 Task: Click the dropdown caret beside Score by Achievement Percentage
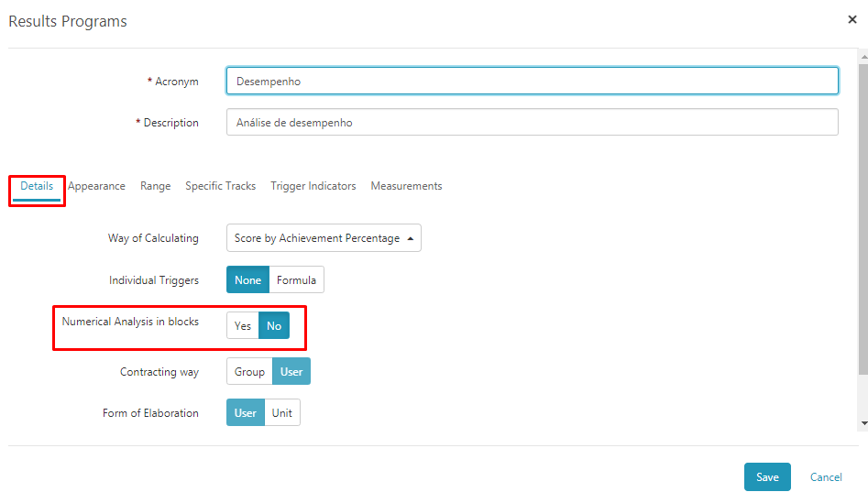[411, 238]
